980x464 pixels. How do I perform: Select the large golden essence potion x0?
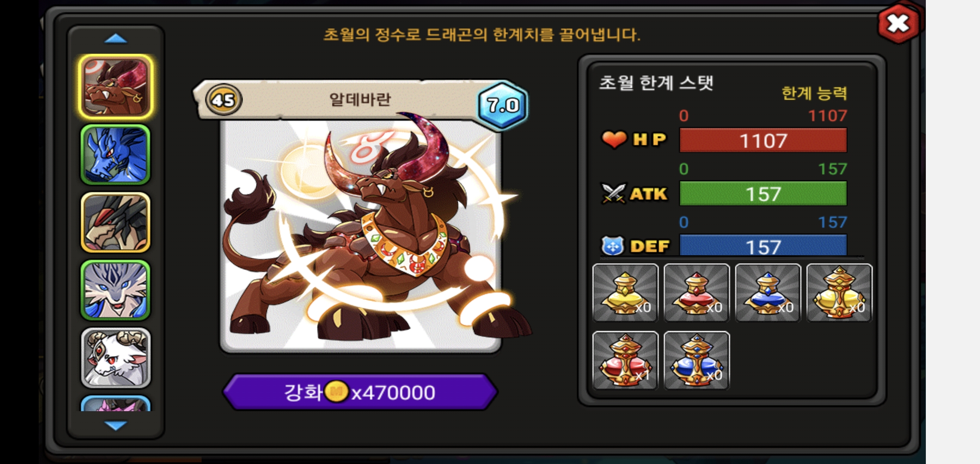(x=839, y=293)
